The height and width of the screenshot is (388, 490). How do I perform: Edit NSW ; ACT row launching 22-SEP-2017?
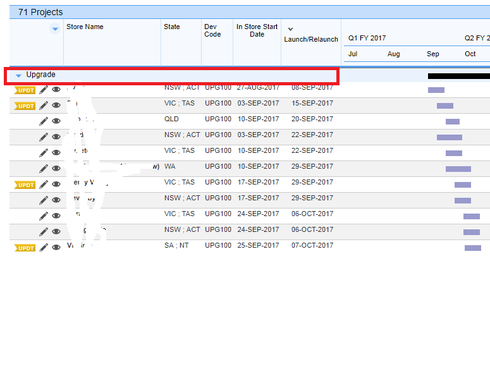pos(43,137)
